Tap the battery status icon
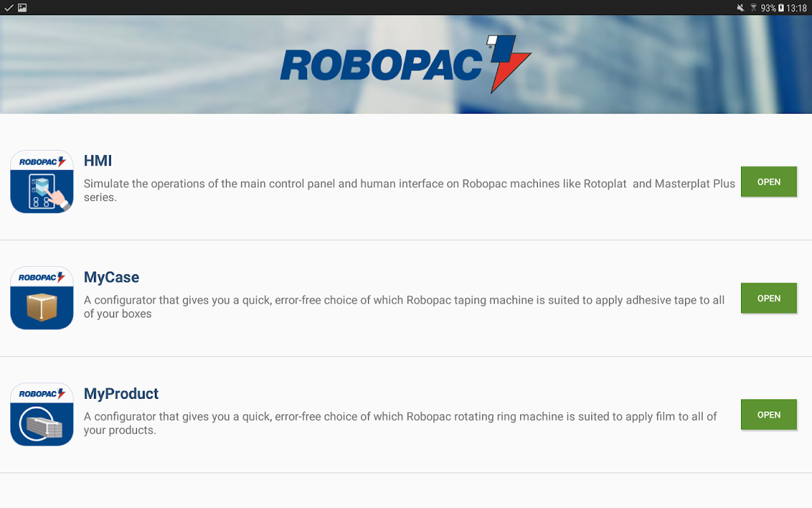This screenshot has width=812, height=508. point(781,8)
